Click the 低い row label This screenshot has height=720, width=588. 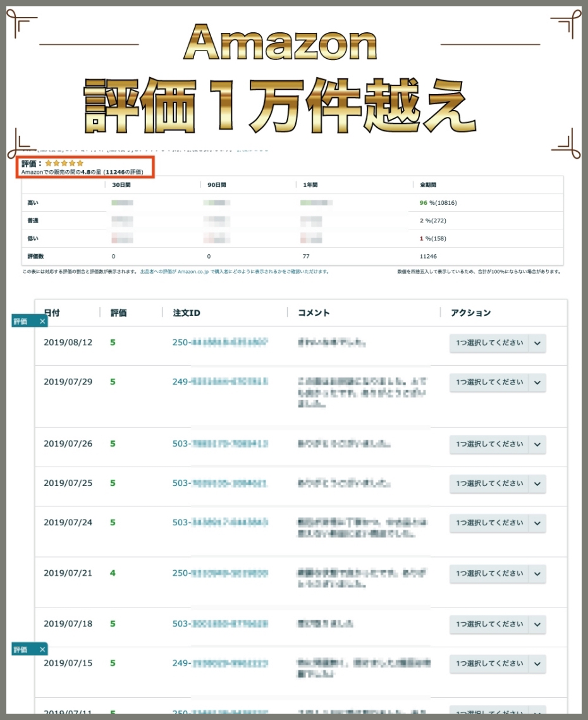33,238
